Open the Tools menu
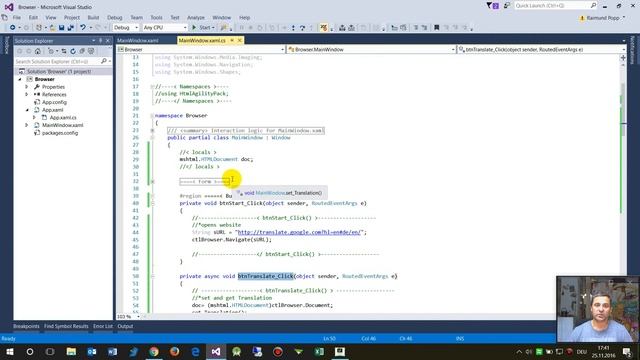The height and width of the screenshot is (360, 640). [156, 18]
